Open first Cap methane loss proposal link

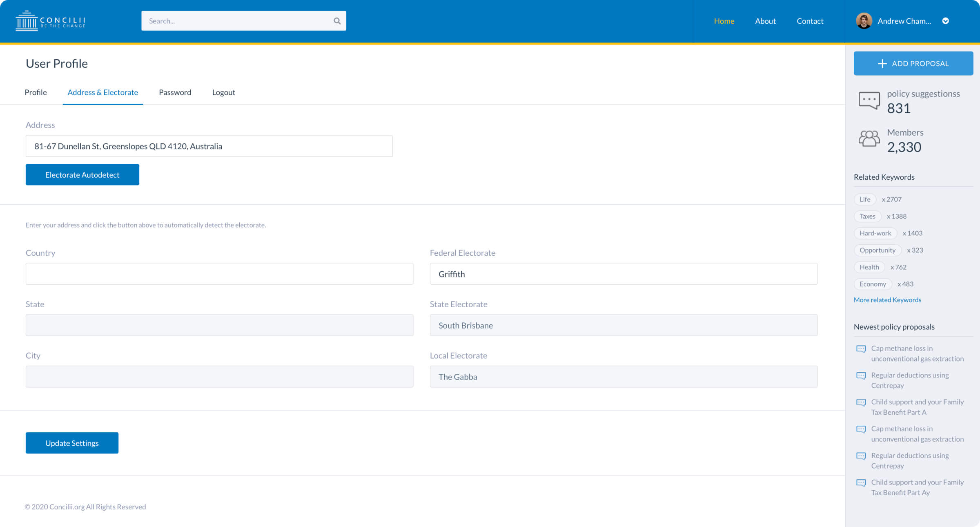[x=917, y=354]
